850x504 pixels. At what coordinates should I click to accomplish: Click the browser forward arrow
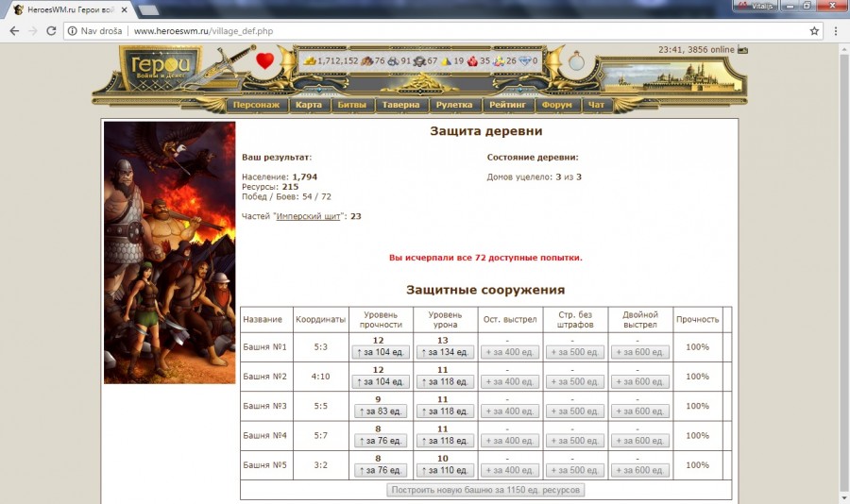click(32, 31)
